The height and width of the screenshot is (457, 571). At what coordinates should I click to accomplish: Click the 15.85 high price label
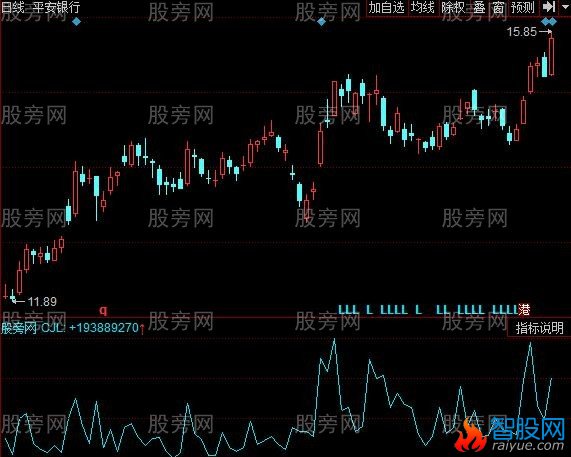pos(522,32)
